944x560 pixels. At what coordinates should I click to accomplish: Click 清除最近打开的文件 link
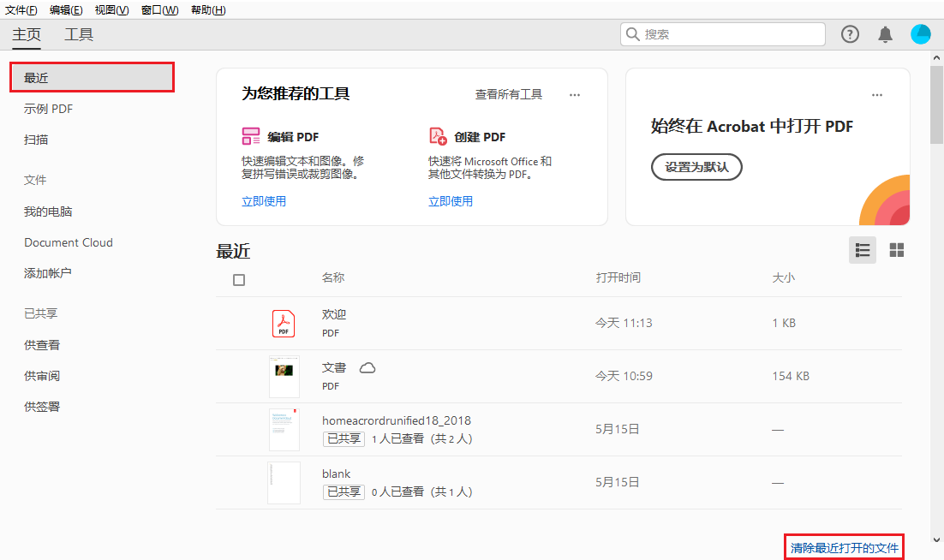[x=843, y=546]
